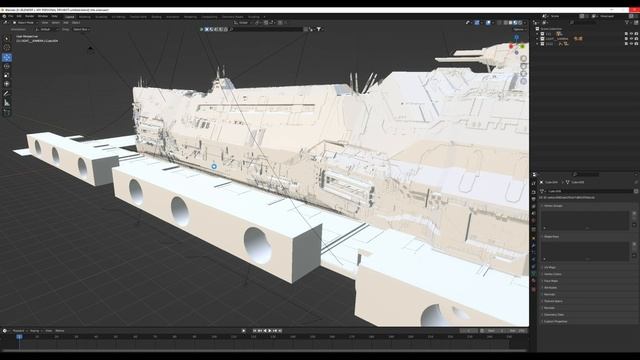Toggle exclude checkbox of first collection
The height and width of the screenshot is (360, 640).
(626, 34)
